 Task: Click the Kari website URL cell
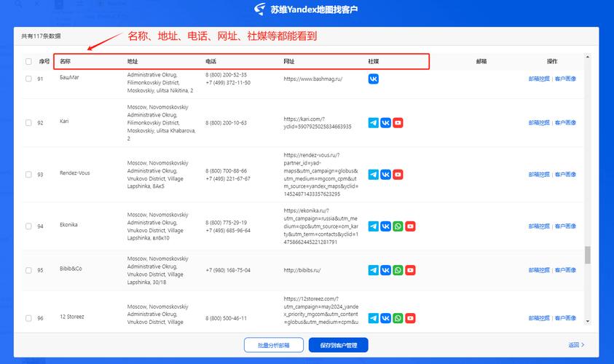[318, 123]
